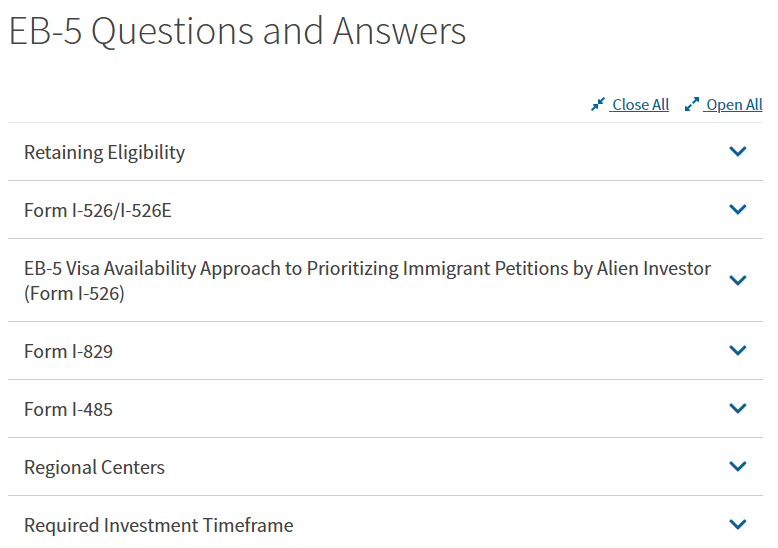Click the expand arrows icon beside Open All

(692, 104)
